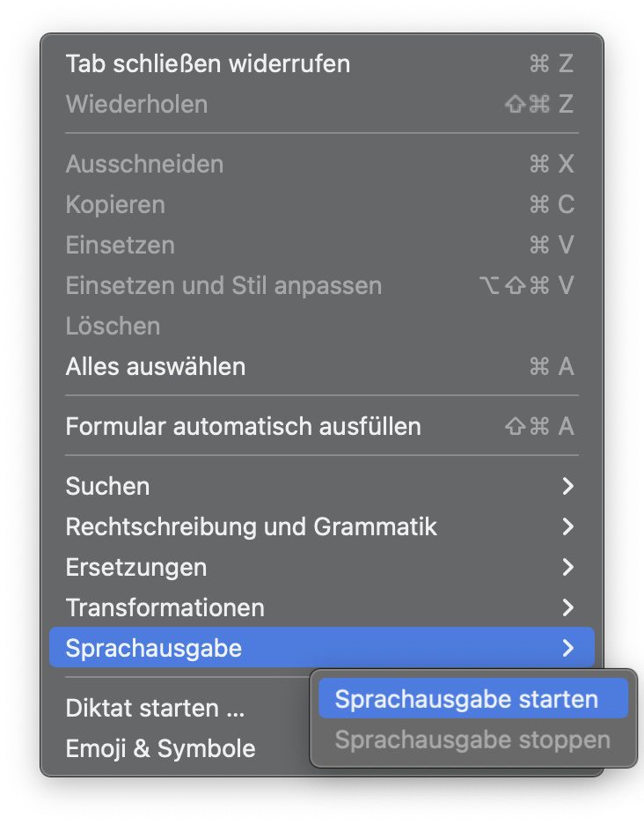Expand the Ersetzungen chevron arrow
Screen dimensions: 644x824
[x=568, y=567]
